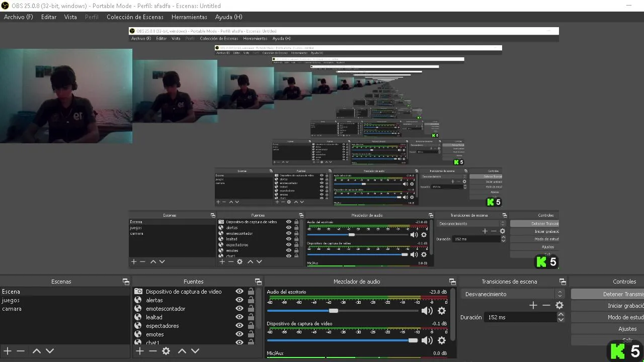
Task: Hide the emotescontador source
Action: (239, 309)
